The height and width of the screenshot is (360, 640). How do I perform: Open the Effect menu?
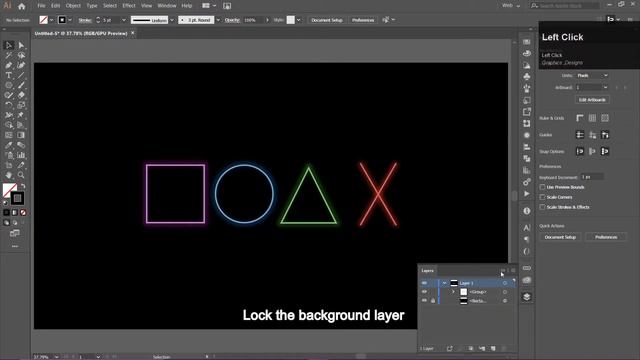[x=129, y=6]
